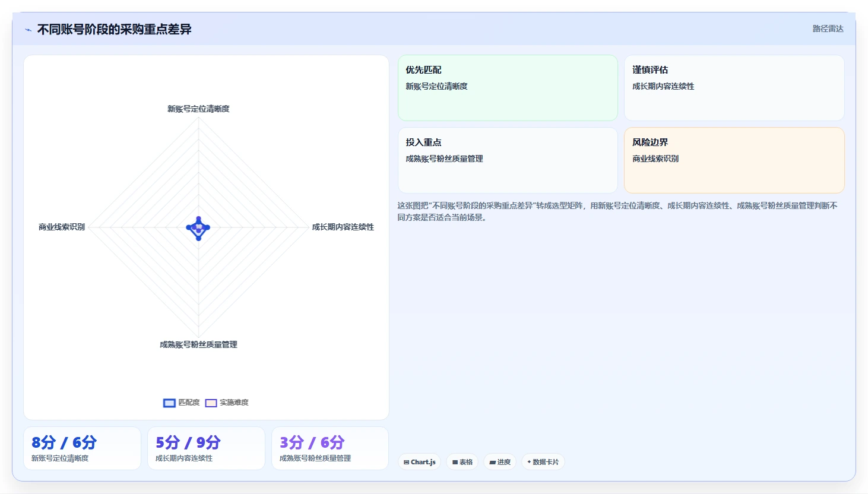
Task: Select the 表格 tag chip
Action: coord(462,462)
